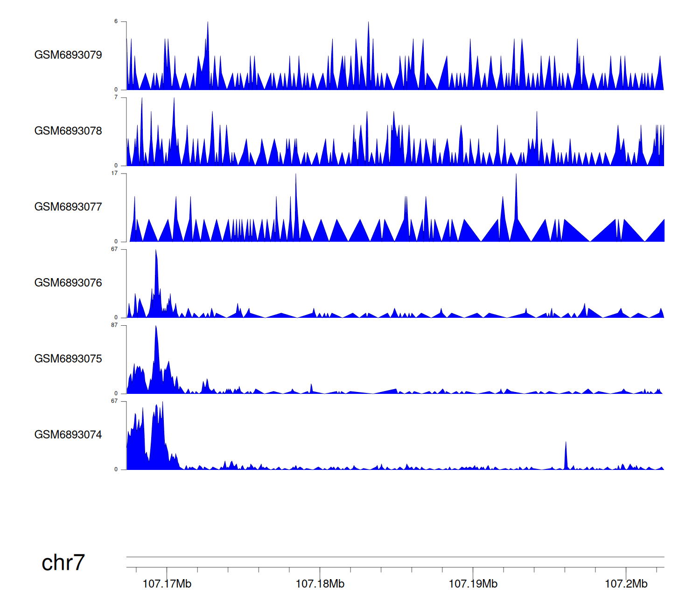Select the y-axis maximum value 87
Image resolution: width=700 pixels, height=616 pixels.
[114, 325]
